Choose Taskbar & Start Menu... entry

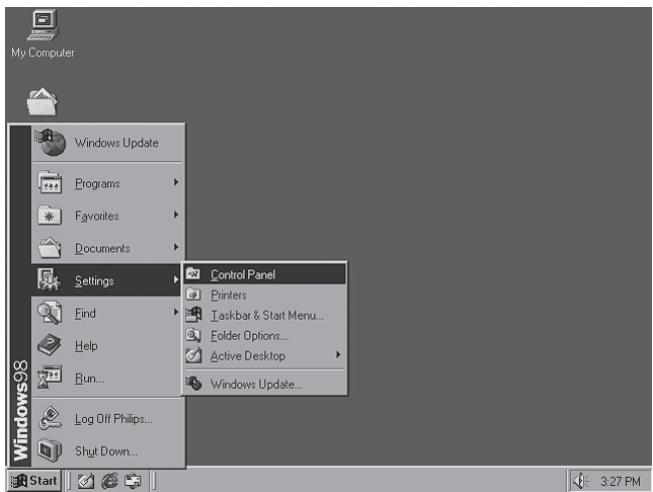(264, 315)
